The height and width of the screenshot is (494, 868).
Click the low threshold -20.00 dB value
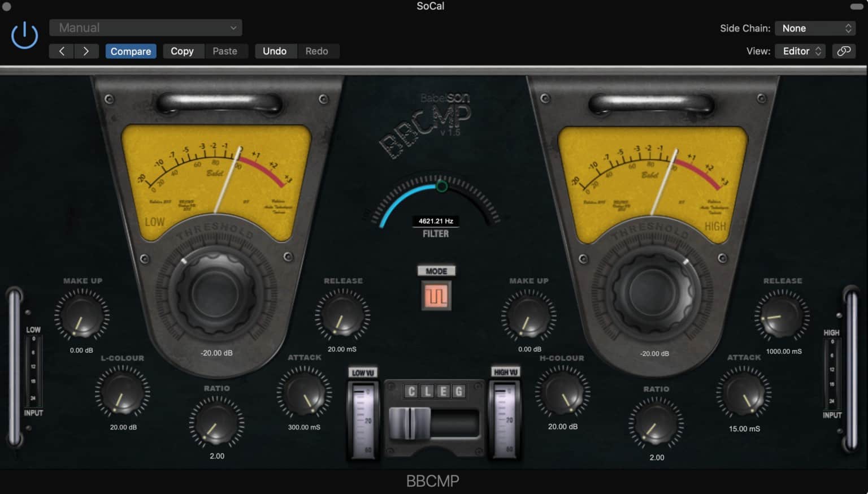click(216, 353)
